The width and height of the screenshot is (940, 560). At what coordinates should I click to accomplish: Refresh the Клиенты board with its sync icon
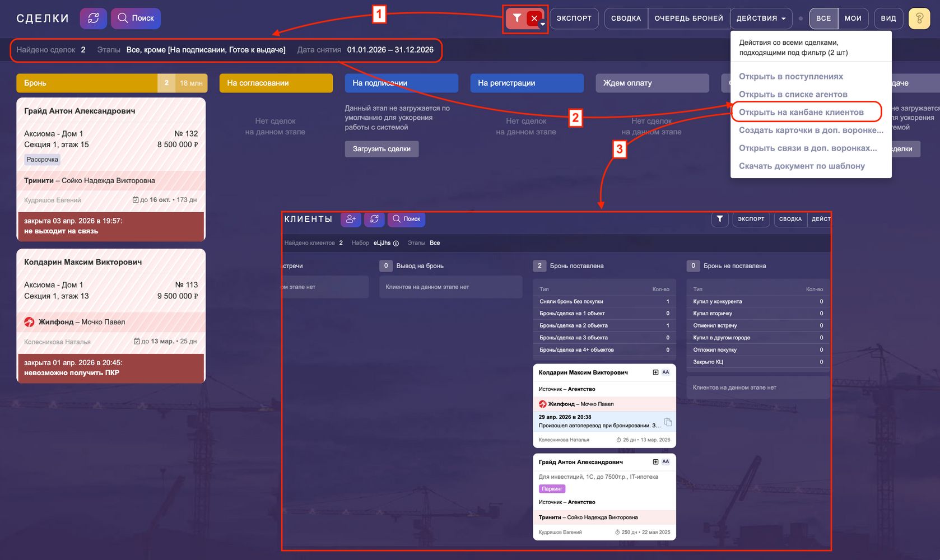[374, 219]
